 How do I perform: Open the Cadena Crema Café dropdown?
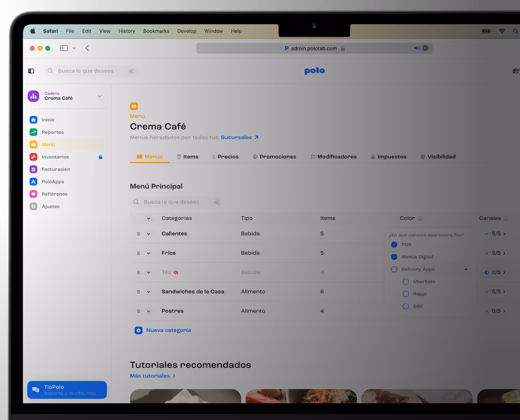point(100,96)
